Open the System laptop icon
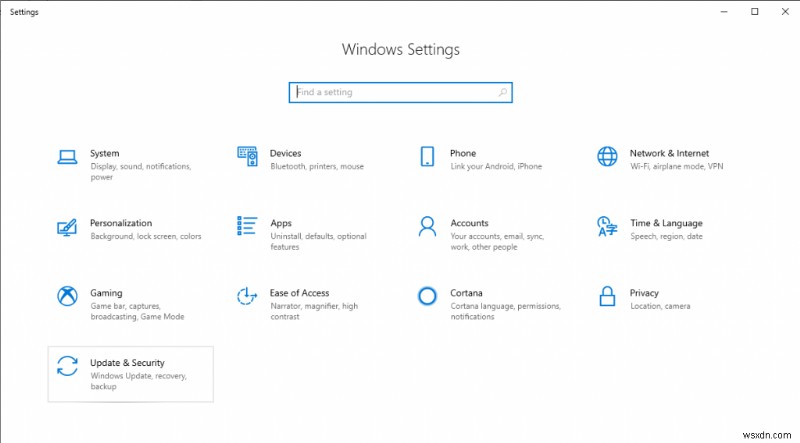 click(67, 157)
